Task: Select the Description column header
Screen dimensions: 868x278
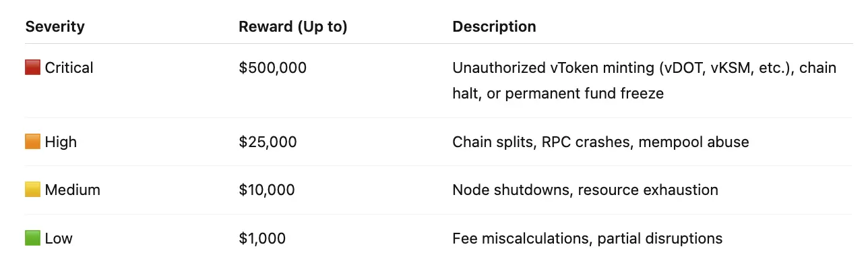Action: [495, 27]
